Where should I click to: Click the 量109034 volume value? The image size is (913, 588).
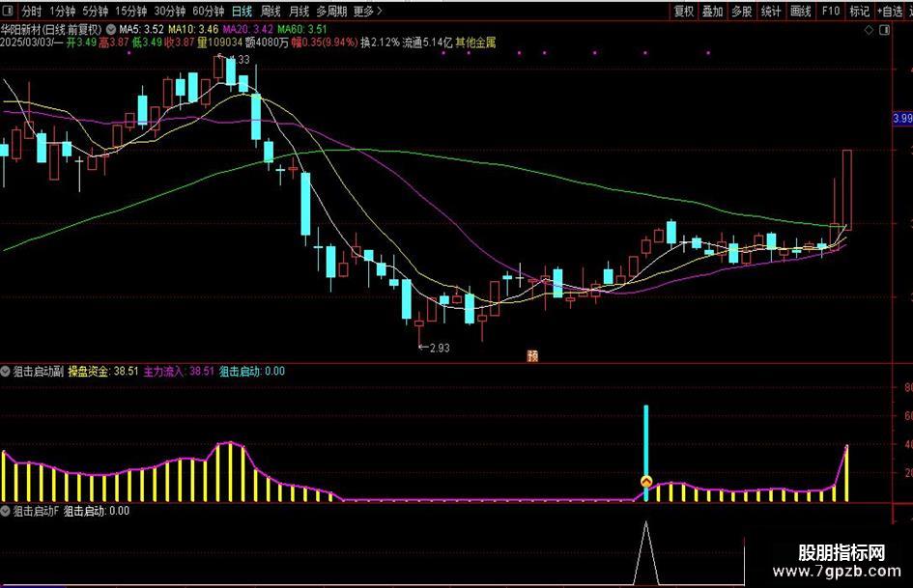(x=220, y=42)
